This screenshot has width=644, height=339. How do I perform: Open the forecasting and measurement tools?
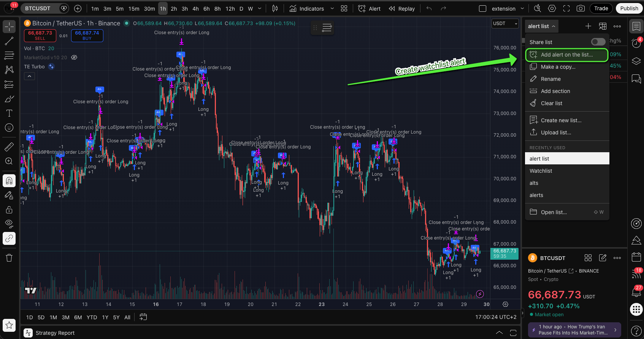point(9,84)
